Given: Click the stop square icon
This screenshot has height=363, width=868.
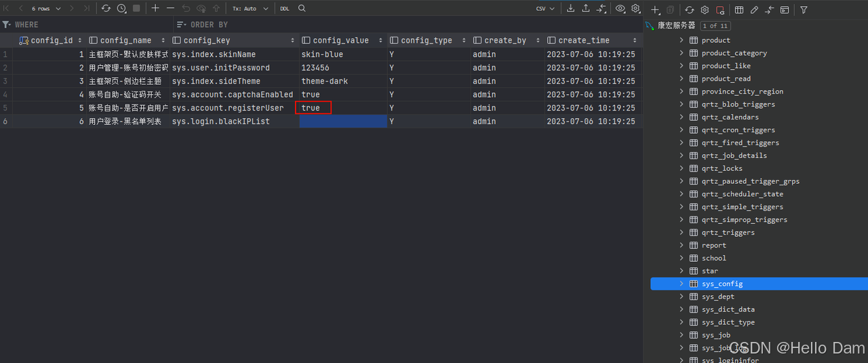Looking at the screenshot, I should [136, 8].
